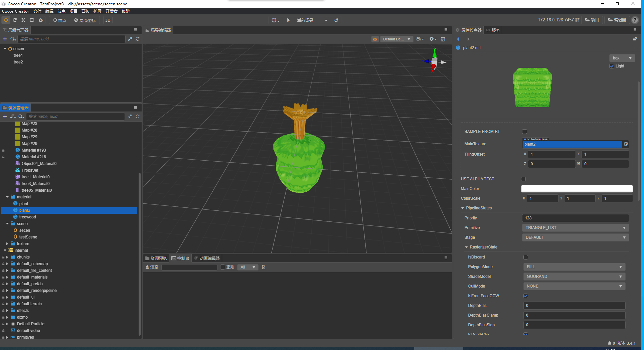This screenshot has height=350, width=644.
Task: Open the 开发者 menu
Action: coord(112,11)
